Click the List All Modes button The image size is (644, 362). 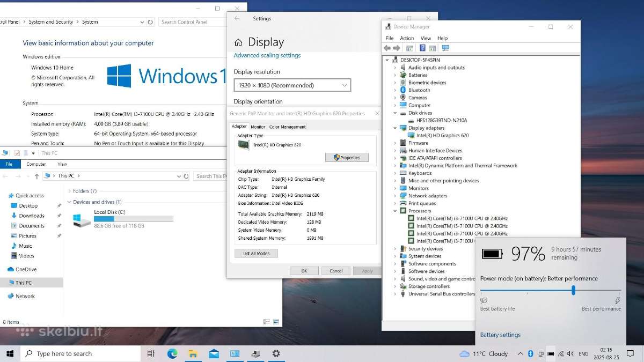[256, 253]
